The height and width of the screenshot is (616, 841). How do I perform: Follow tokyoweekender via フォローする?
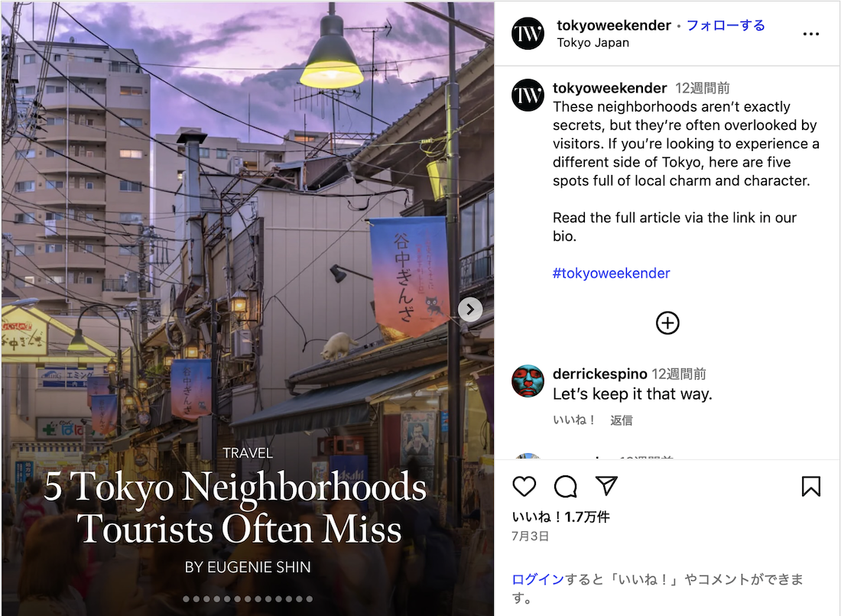tap(726, 25)
